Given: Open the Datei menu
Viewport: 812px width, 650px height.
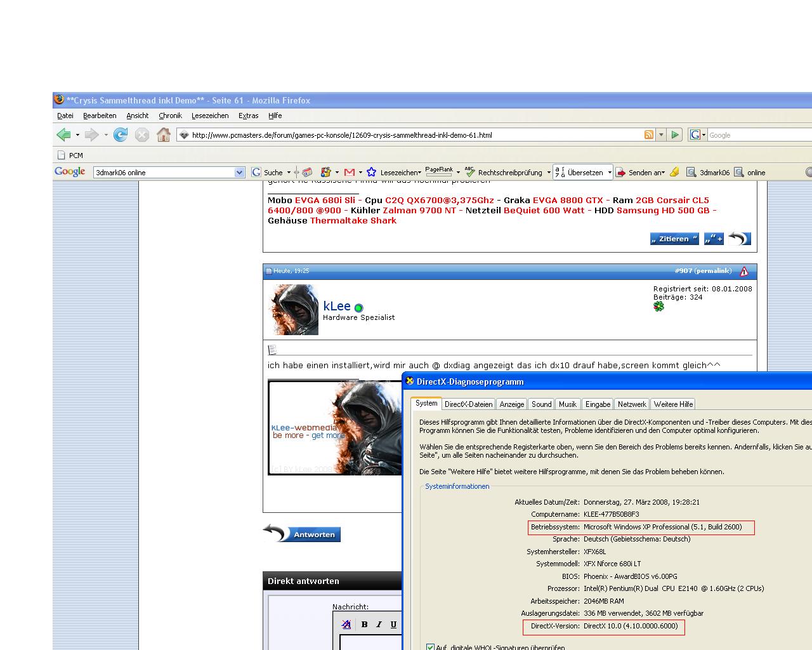Looking at the screenshot, I should tap(65, 116).
